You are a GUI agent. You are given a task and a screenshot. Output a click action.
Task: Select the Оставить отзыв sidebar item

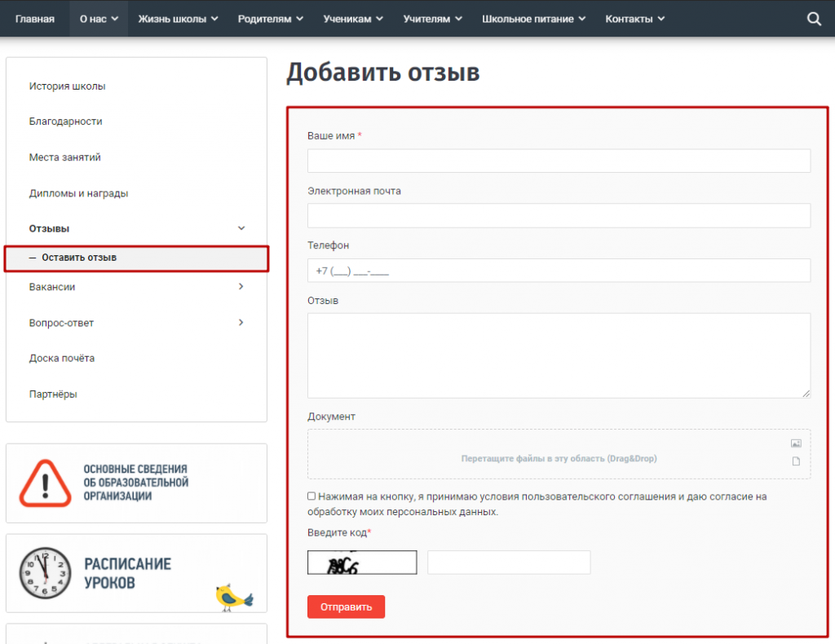tap(79, 258)
